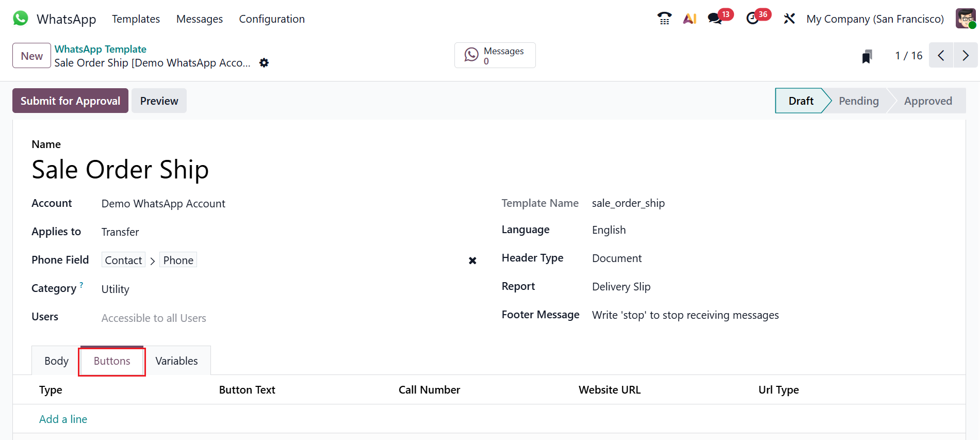Open the VoIP phone icon

664,19
